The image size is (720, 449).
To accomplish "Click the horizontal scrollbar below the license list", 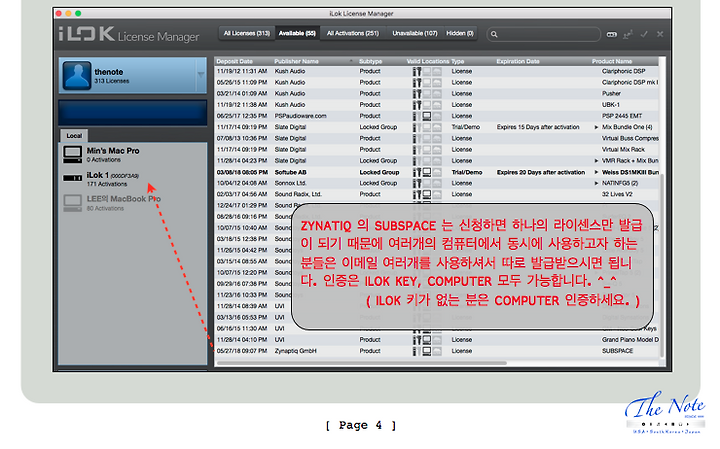I will pos(361,363).
